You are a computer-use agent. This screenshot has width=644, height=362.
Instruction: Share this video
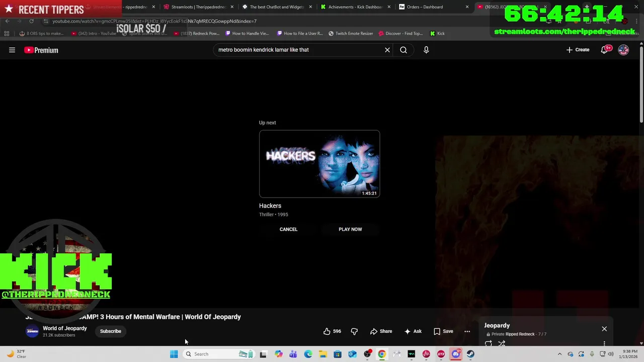coord(381,331)
